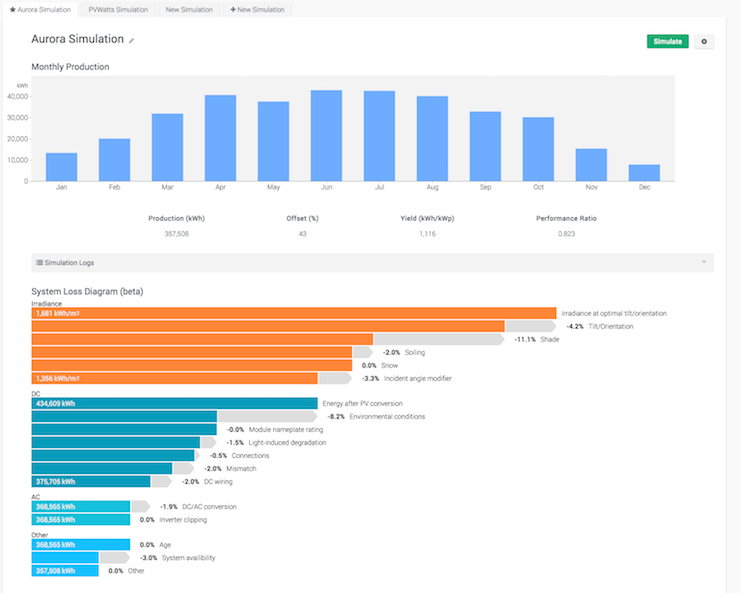Click the DC/AC conversion label
The width and height of the screenshot is (741, 593).
point(209,507)
